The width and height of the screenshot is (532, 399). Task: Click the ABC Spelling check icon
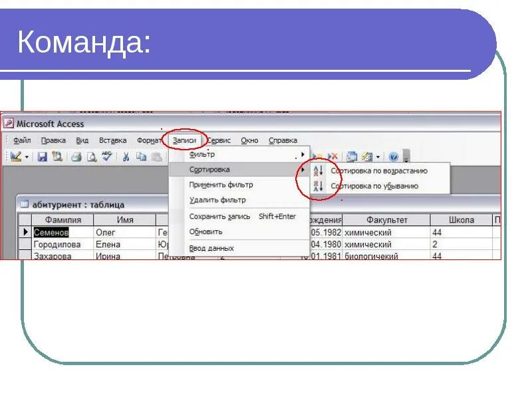click(106, 156)
